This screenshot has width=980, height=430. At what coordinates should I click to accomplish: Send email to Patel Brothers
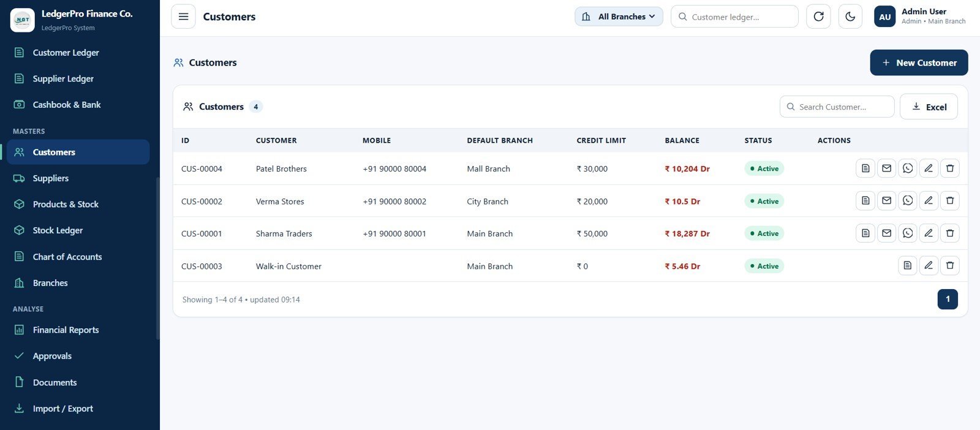886,168
